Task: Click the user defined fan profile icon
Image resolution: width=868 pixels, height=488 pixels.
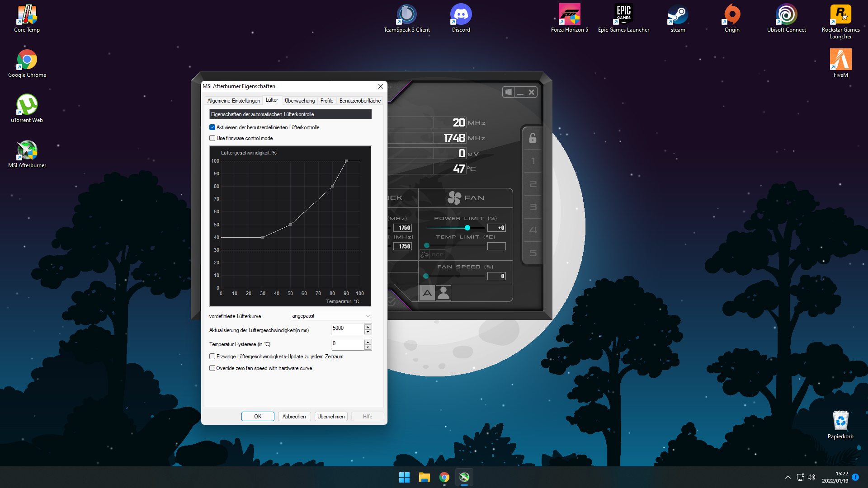Action: 443,293
